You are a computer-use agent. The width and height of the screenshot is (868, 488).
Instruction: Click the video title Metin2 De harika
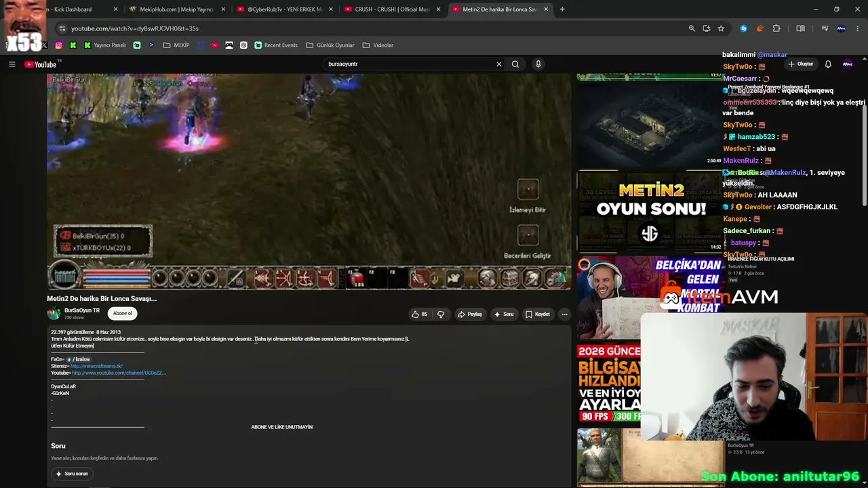[102, 298]
